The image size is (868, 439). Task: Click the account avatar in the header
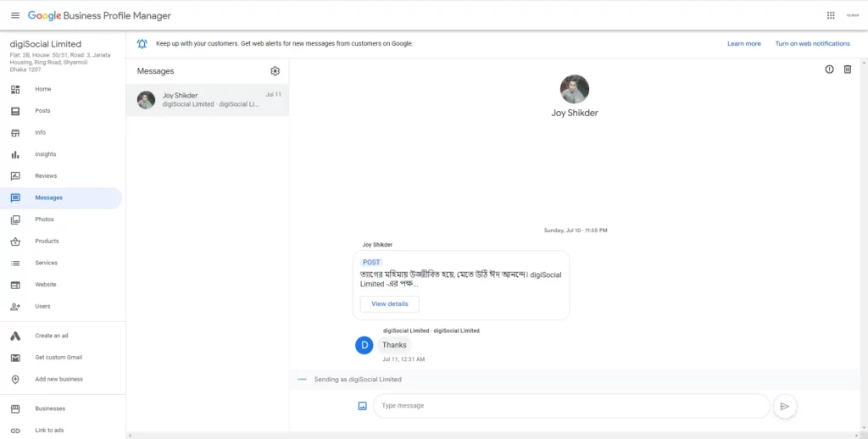tap(853, 15)
